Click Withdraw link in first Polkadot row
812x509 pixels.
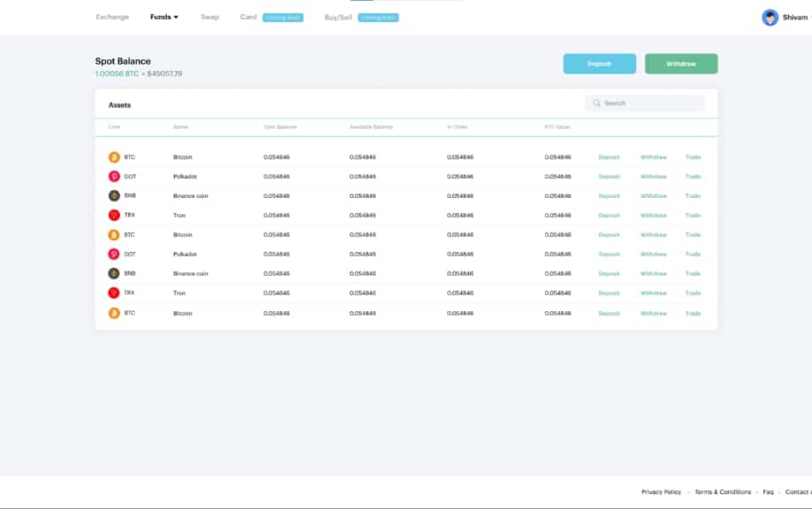click(653, 177)
